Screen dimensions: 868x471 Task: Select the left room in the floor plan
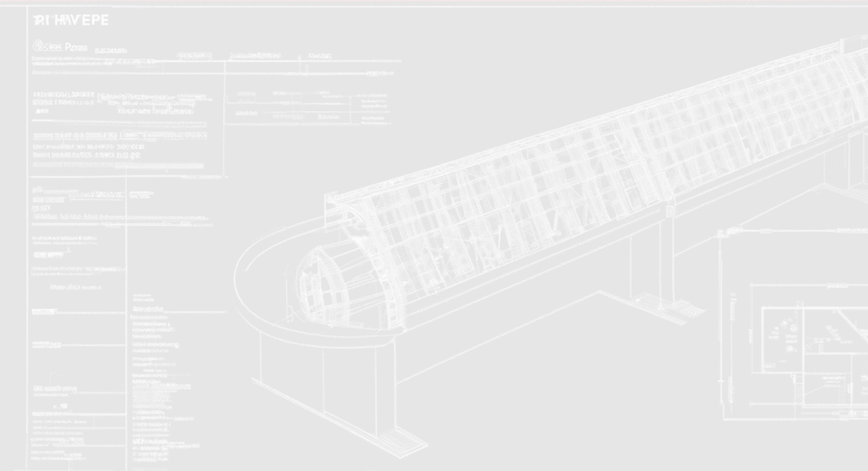[x=781, y=337]
